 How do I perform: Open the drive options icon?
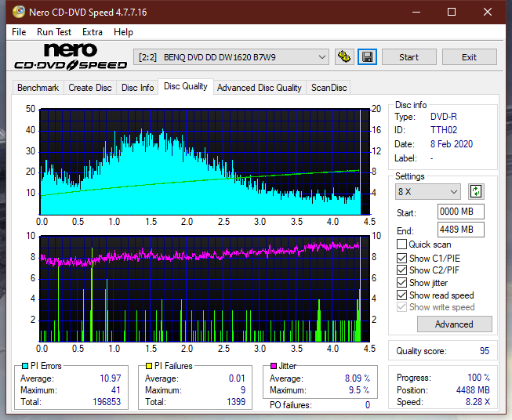click(x=344, y=57)
